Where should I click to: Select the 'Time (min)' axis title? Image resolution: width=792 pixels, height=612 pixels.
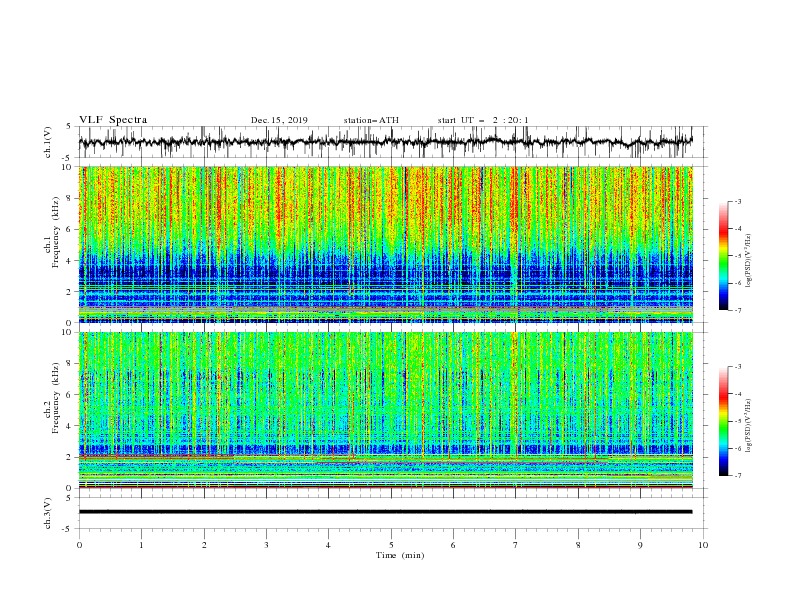pos(400,555)
